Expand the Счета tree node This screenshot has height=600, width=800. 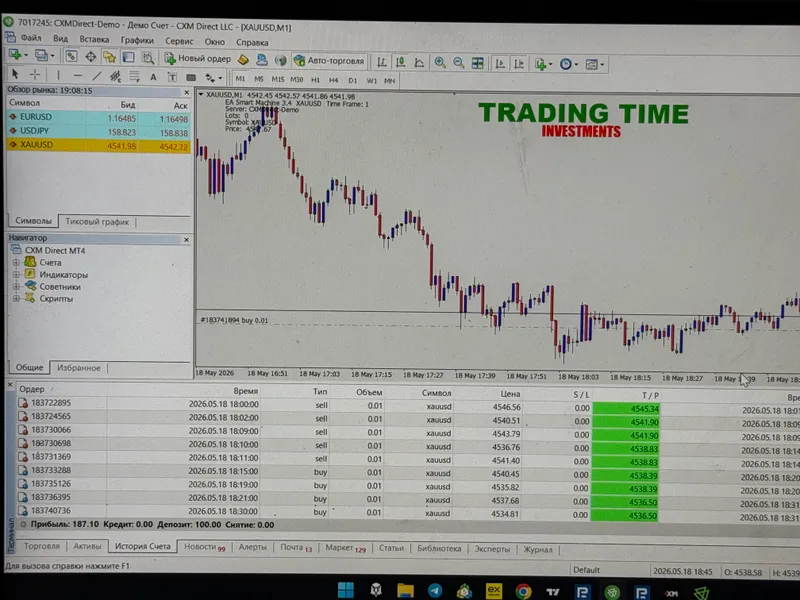tap(16, 262)
